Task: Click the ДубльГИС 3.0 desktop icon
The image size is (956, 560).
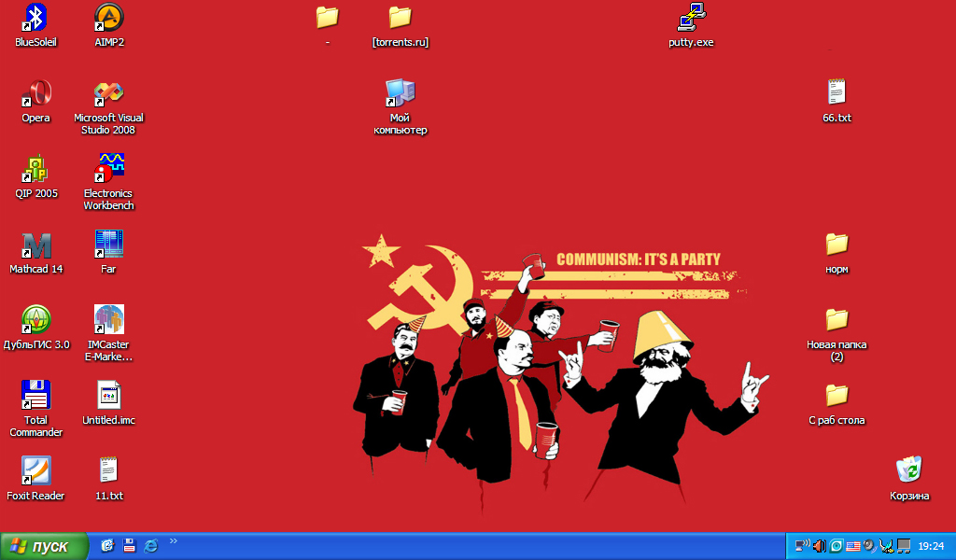Action: [35, 320]
